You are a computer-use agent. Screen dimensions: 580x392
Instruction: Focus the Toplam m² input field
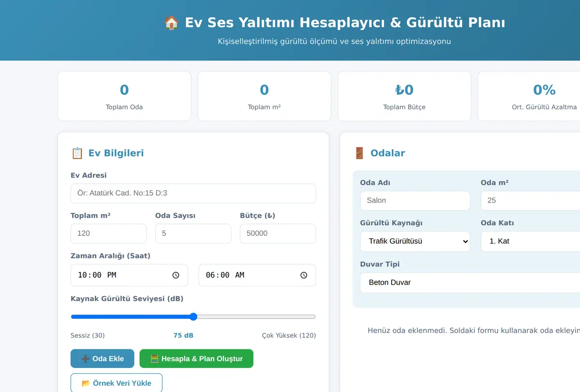pyautogui.click(x=109, y=233)
